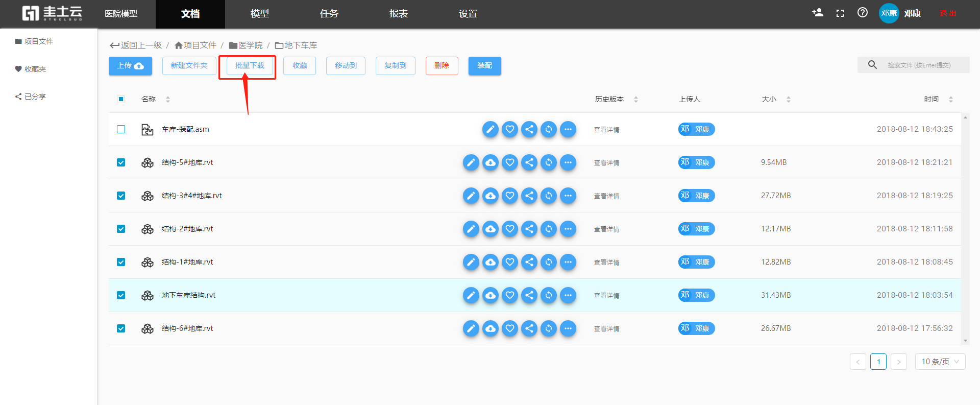Sort by 大小 column arrows

click(x=789, y=100)
